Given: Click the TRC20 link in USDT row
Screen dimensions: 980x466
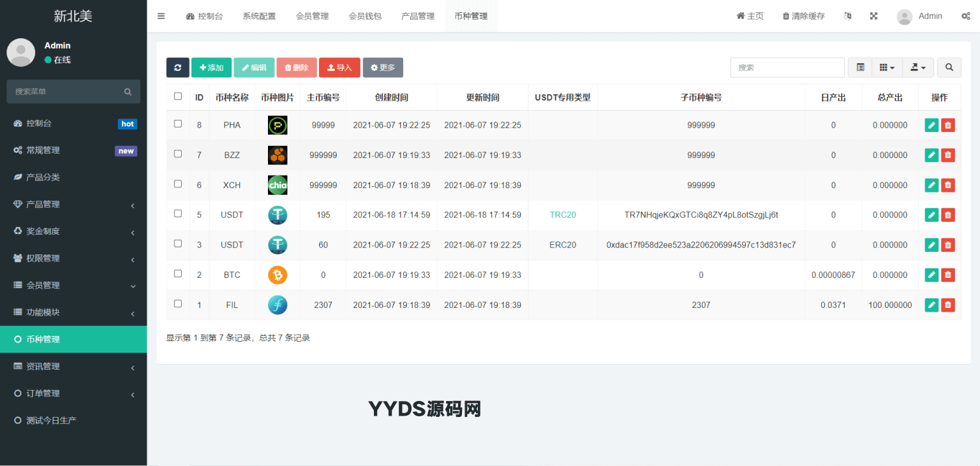Looking at the screenshot, I should tap(563, 215).
